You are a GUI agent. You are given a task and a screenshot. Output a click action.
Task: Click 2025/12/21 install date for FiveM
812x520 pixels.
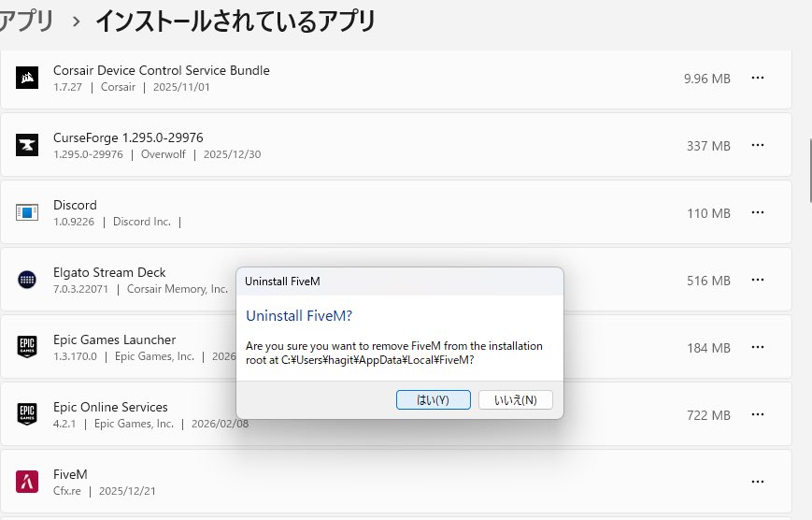coord(127,491)
